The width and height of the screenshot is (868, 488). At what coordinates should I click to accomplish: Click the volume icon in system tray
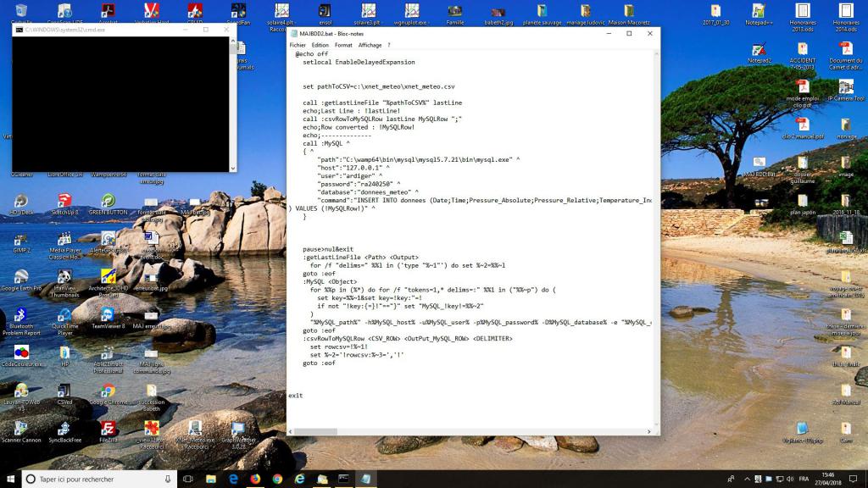[x=790, y=479]
